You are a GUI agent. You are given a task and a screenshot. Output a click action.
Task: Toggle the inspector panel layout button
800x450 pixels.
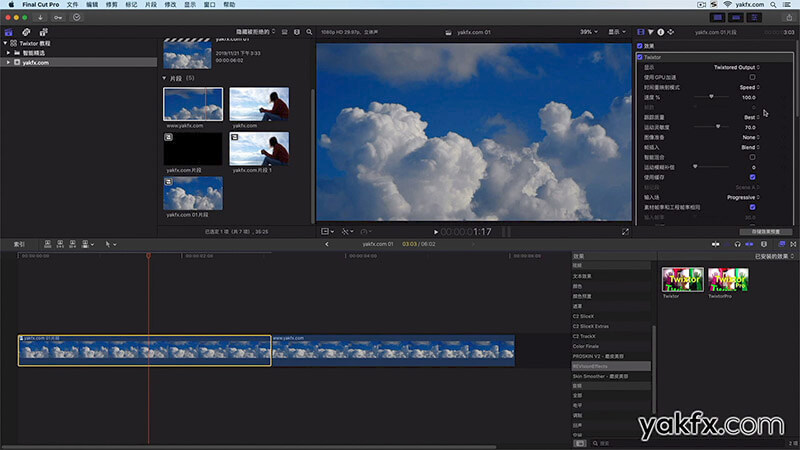tap(754, 17)
